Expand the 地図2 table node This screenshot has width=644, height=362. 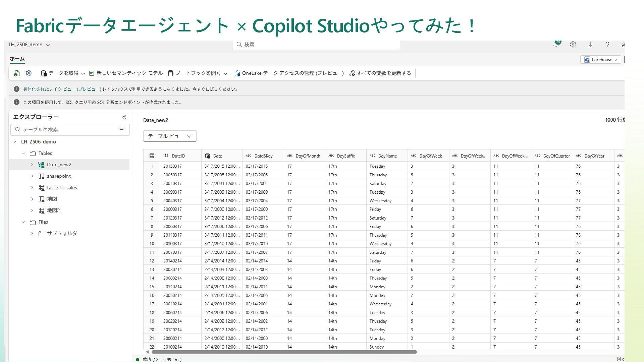click(x=32, y=210)
